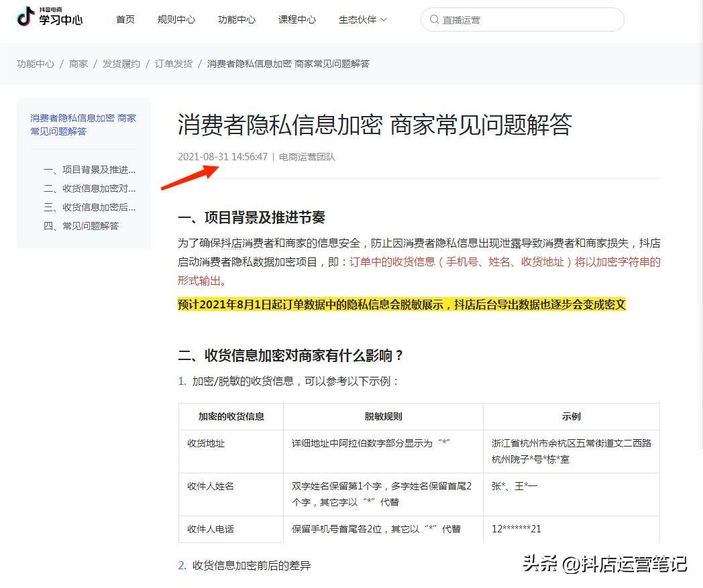Open the 首页 nav item
Image resolution: width=703 pixels, height=588 pixels.
click(125, 19)
